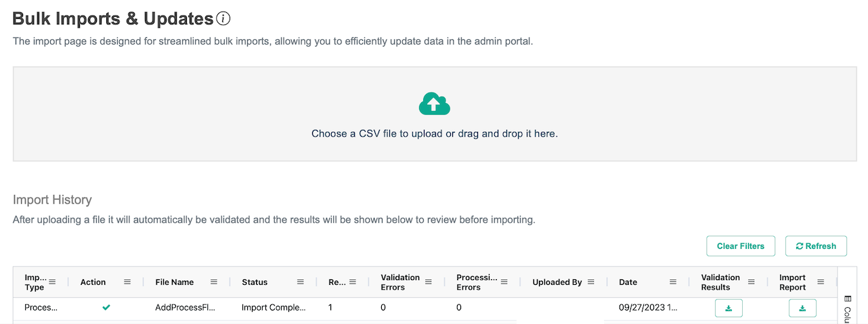Open the info icon beside Bulk Imports & Updates
Viewport: 868px width, 324px height.
click(223, 19)
